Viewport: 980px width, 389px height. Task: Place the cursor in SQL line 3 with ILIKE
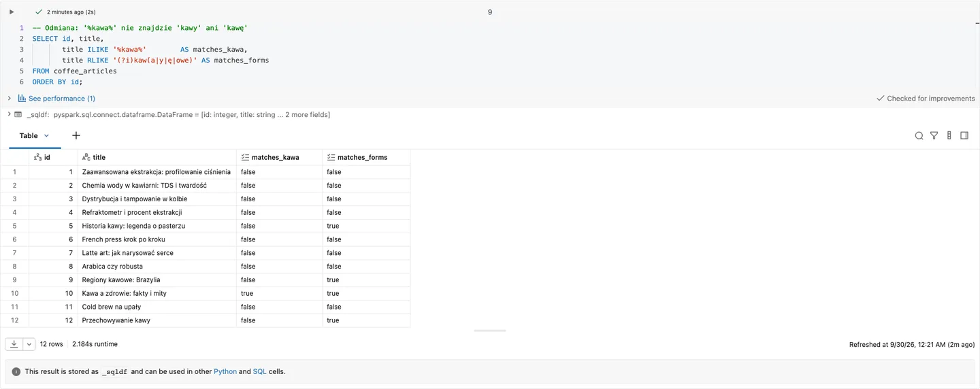coord(155,50)
